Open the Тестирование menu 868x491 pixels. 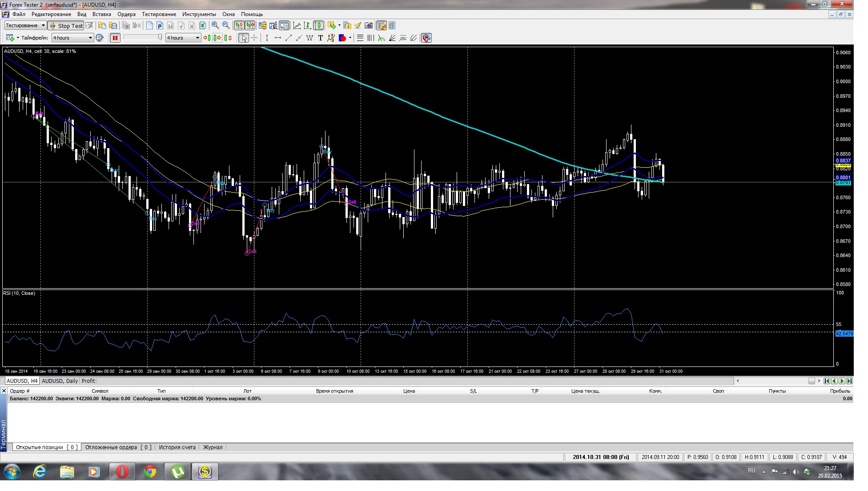pyautogui.click(x=159, y=14)
